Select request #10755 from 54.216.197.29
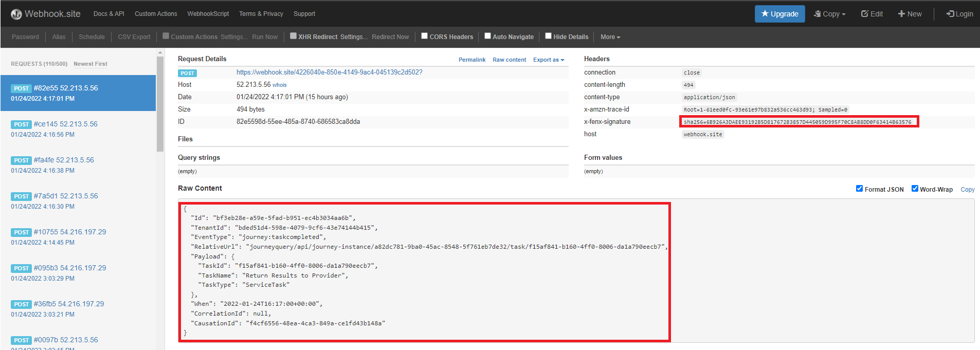 tap(78, 237)
